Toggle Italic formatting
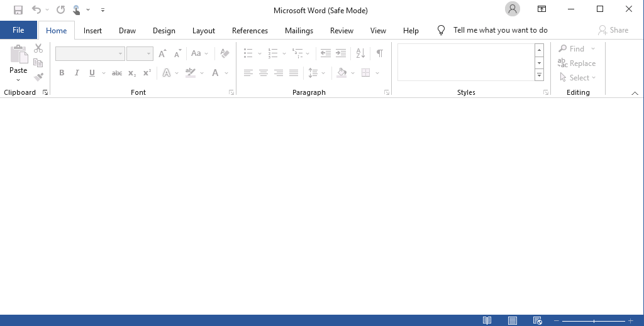Image resolution: width=644 pixels, height=326 pixels. tap(77, 73)
